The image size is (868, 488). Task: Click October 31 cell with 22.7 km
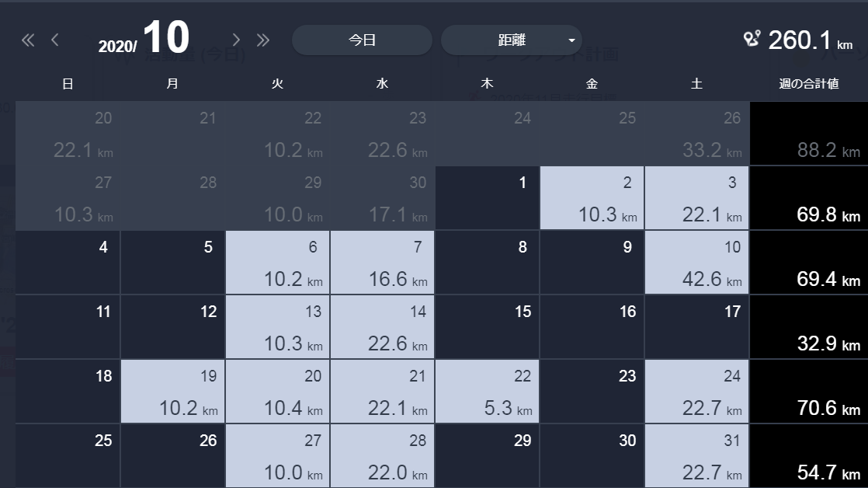tap(696, 456)
